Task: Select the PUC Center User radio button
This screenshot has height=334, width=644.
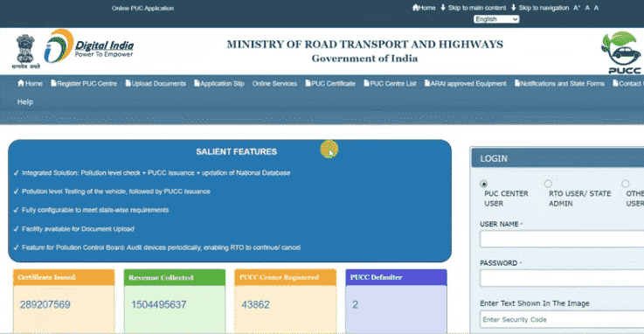Action: pos(483,184)
